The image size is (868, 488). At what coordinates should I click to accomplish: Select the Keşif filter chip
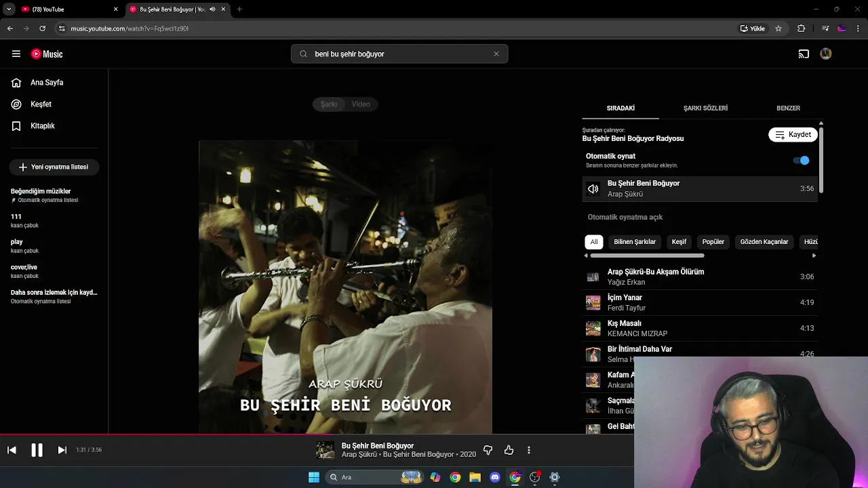(x=679, y=242)
